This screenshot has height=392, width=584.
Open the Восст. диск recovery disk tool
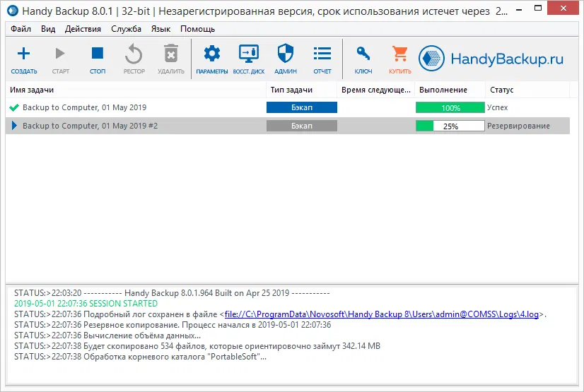[x=248, y=54]
